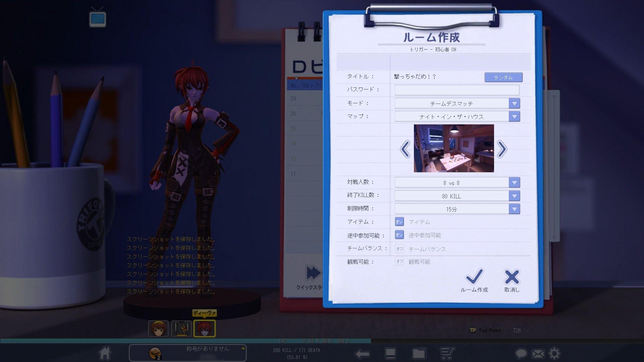Screen dimensions: 644x362
Task: Open settings gear icon
Action: [x=554, y=353]
